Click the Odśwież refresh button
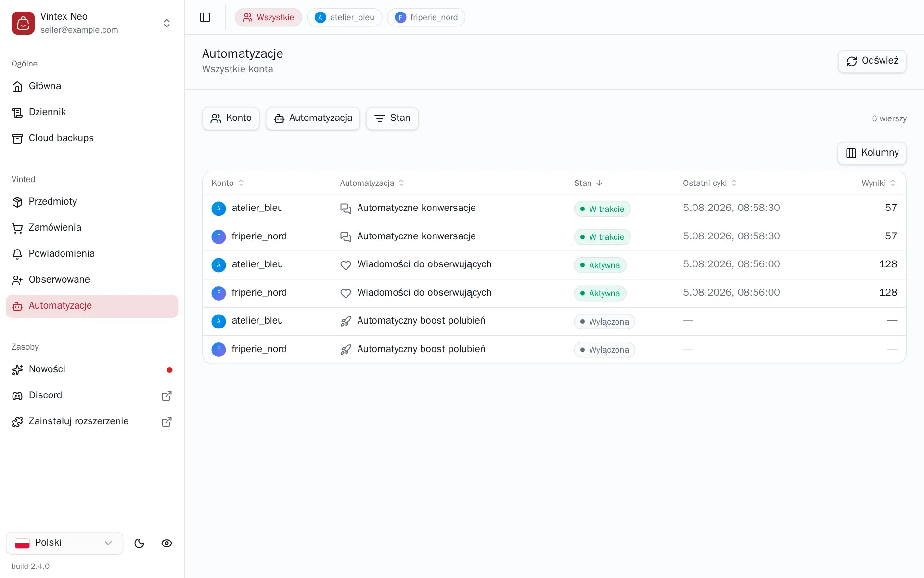924x578 pixels. click(x=872, y=61)
